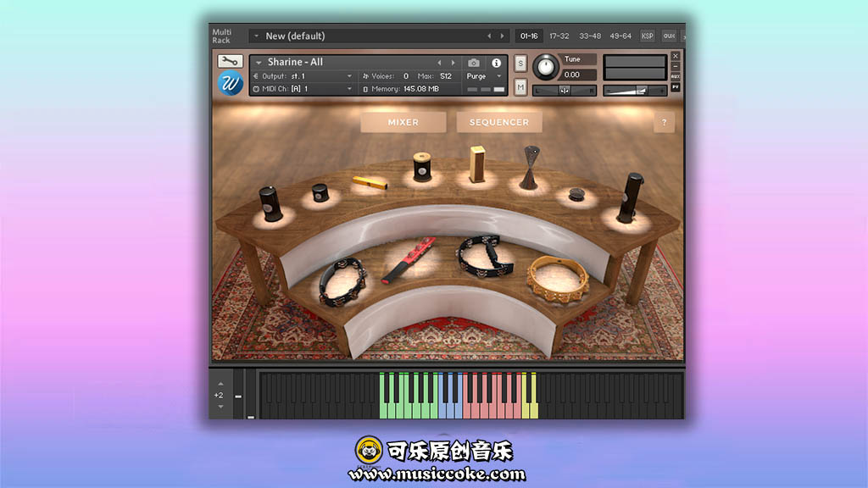Adjust the instrument volume slider

[635, 91]
